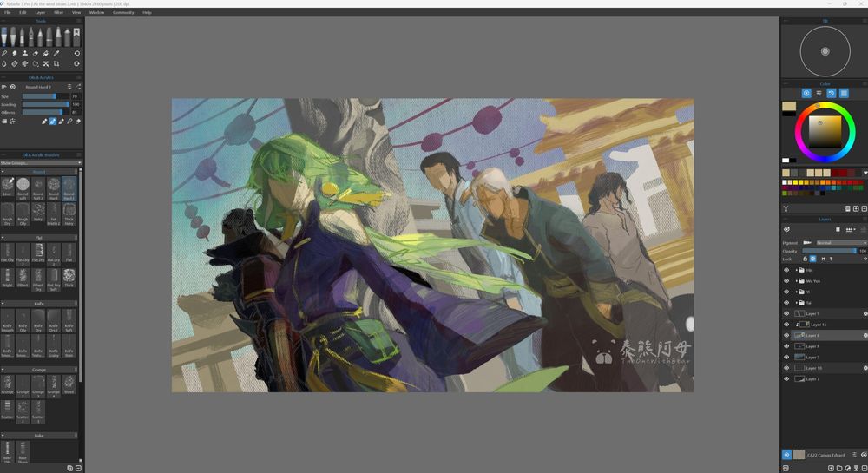Select the Blend tool

point(3,53)
